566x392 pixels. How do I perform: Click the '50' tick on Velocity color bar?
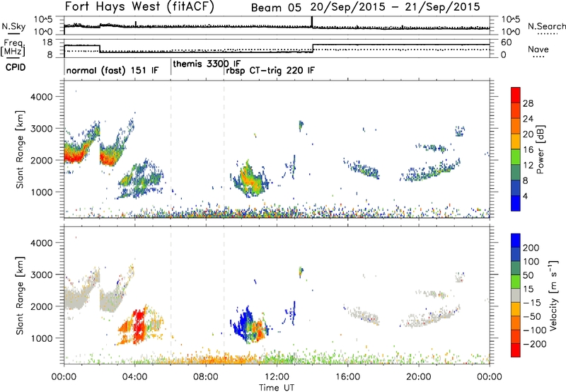coord(528,275)
